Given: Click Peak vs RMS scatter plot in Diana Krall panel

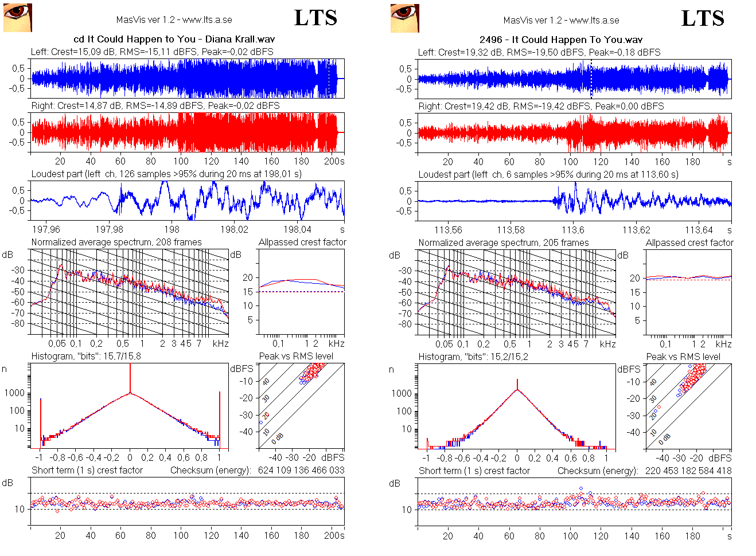Looking at the screenshot, I should 301,405.
